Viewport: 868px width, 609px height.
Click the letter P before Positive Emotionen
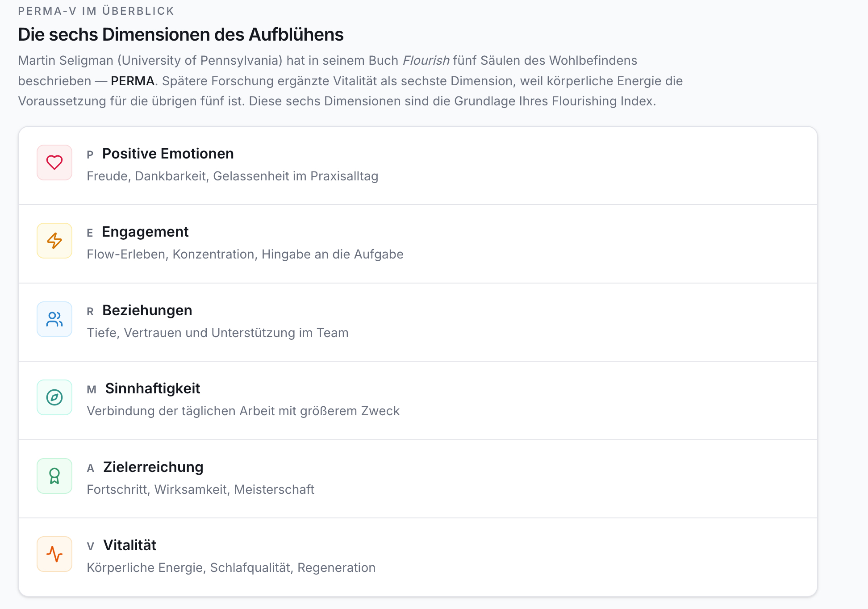(90, 154)
